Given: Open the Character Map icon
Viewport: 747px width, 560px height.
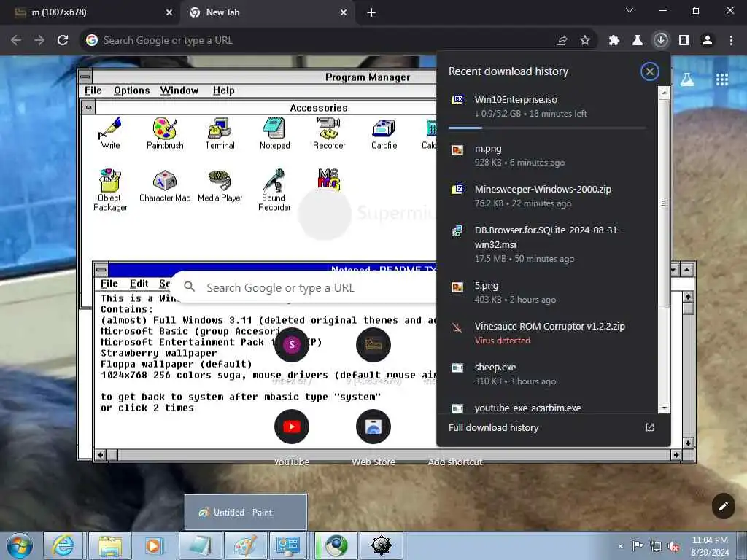Looking at the screenshot, I should pyautogui.click(x=165, y=186).
